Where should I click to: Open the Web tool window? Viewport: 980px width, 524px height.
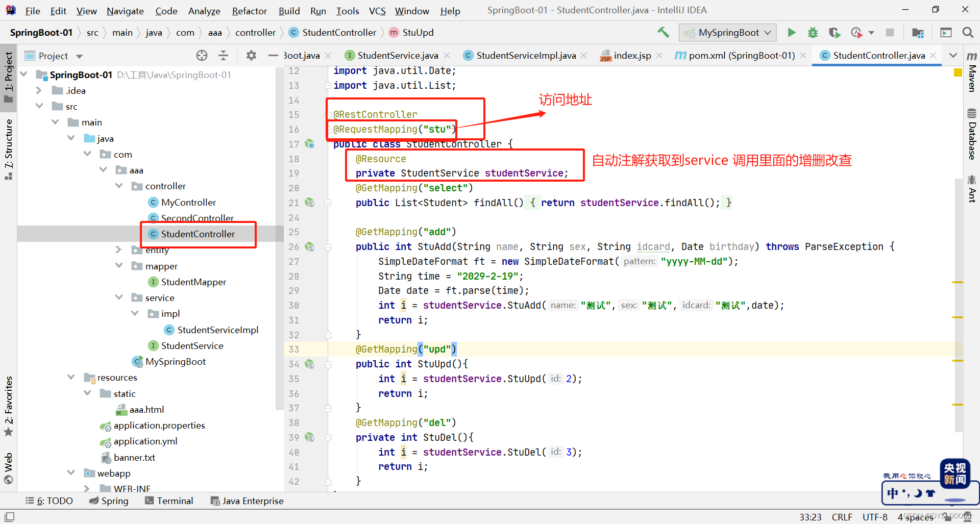click(x=8, y=468)
